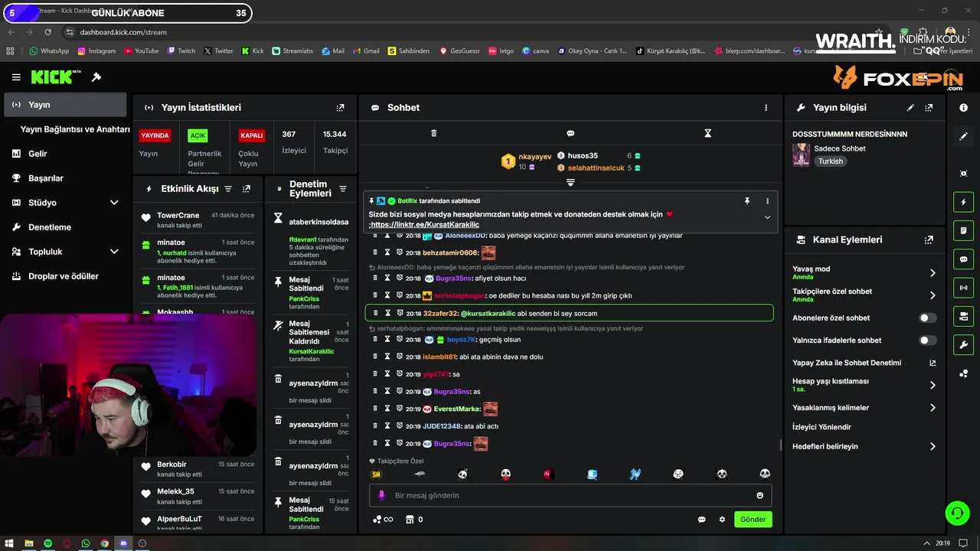Click the Windows Start button
The image size is (980, 551).
point(10,543)
